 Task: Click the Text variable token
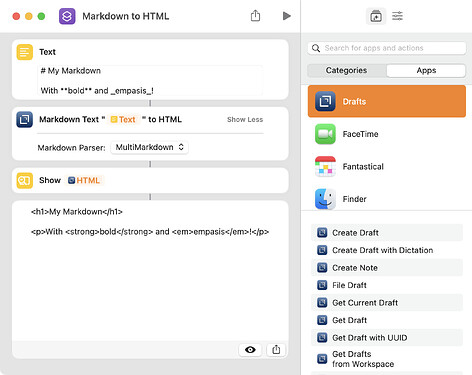coord(123,119)
